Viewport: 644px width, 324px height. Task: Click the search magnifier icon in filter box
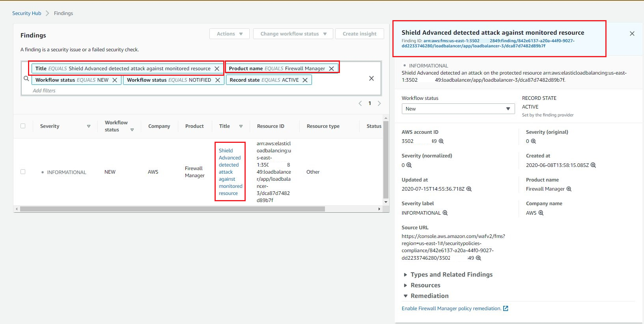coord(26,79)
